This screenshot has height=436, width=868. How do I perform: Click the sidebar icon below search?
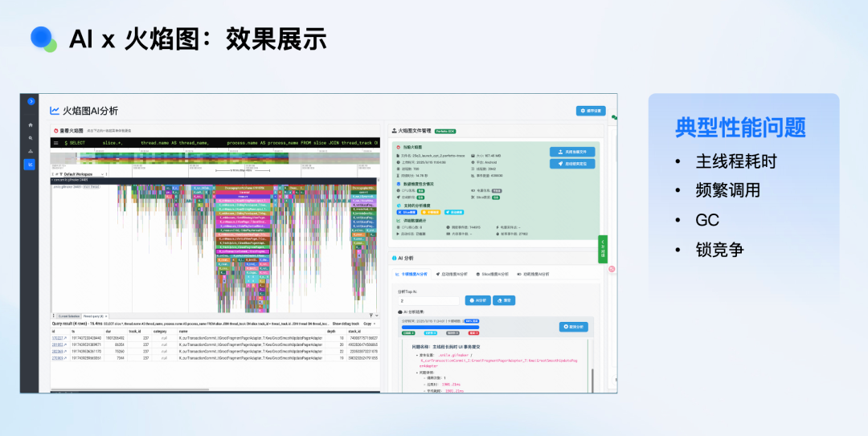point(31,151)
